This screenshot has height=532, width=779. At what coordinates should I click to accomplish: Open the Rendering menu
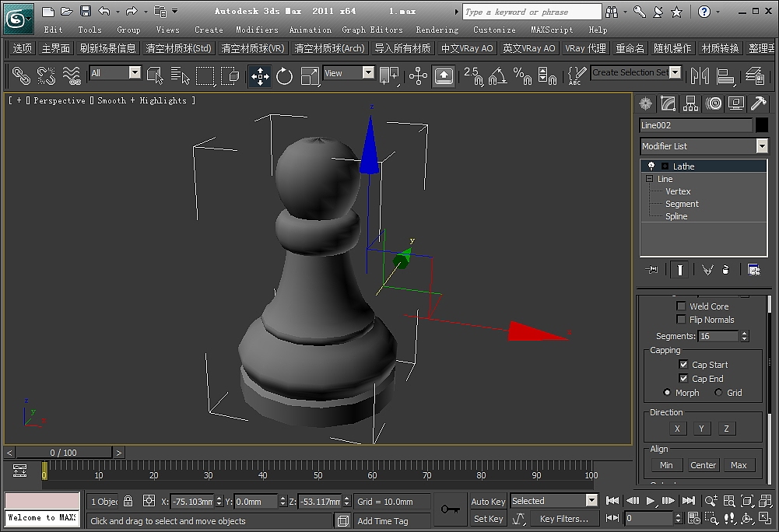[437, 30]
